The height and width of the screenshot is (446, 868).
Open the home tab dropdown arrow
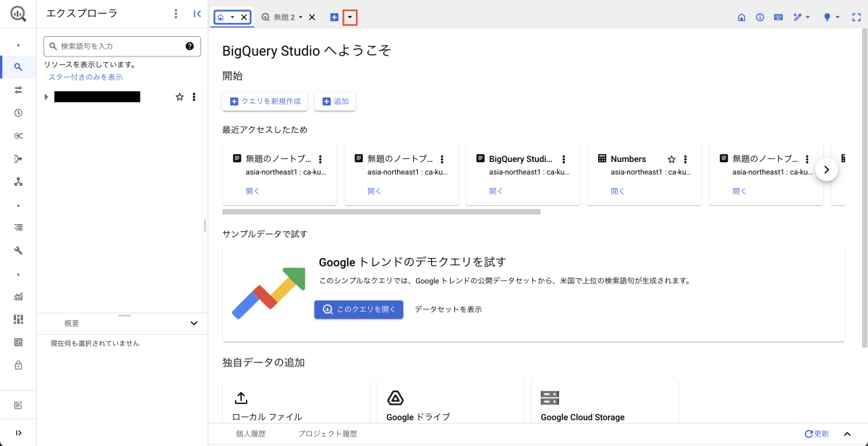pos(232,17)
